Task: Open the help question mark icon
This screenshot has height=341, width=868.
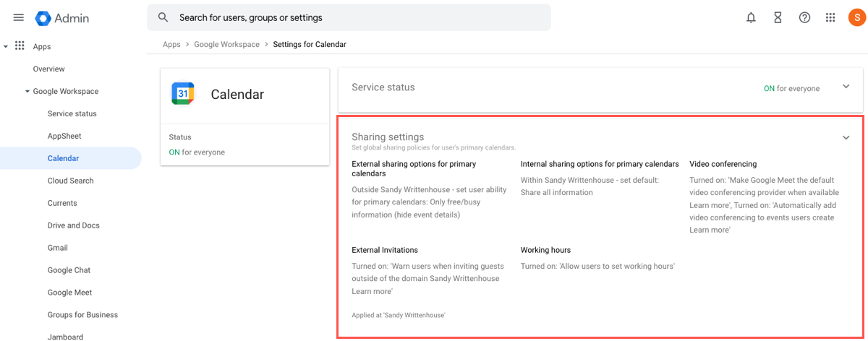Action: click(804, 17)
